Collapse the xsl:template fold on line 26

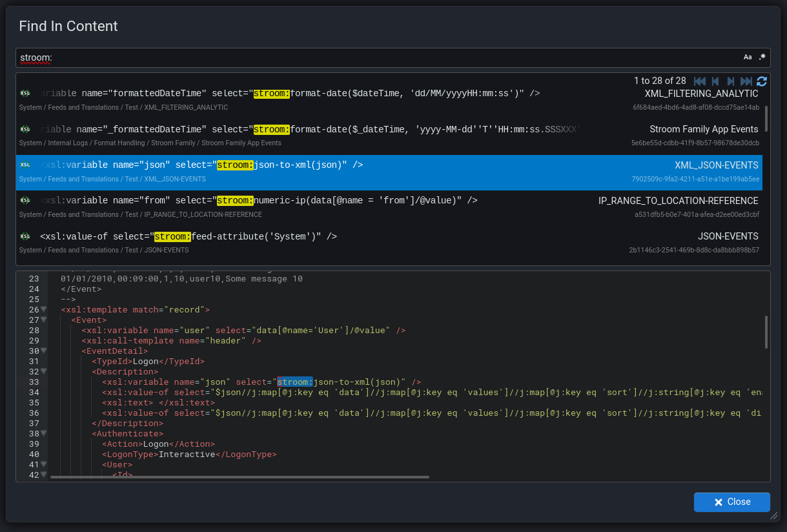[x=43, y=310]
